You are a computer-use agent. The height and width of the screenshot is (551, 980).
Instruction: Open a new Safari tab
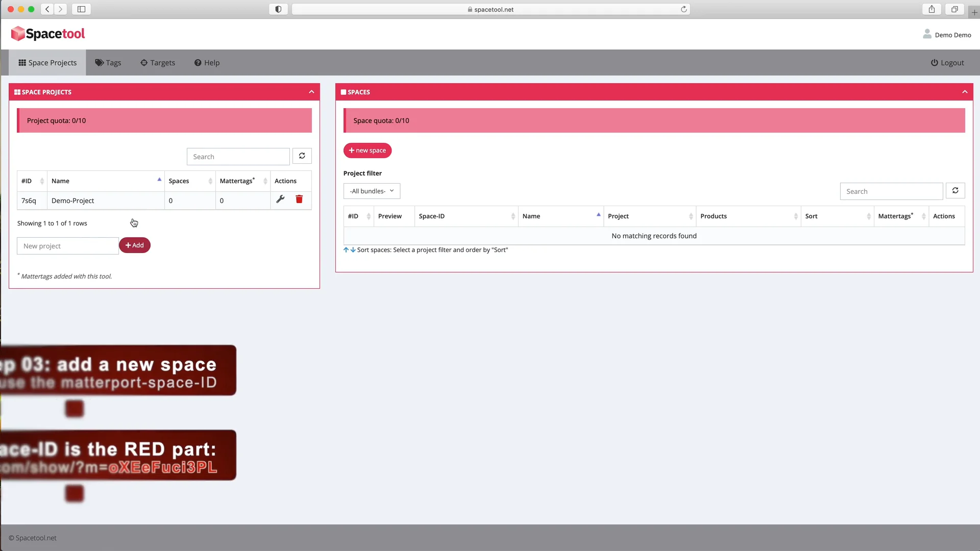974,12
